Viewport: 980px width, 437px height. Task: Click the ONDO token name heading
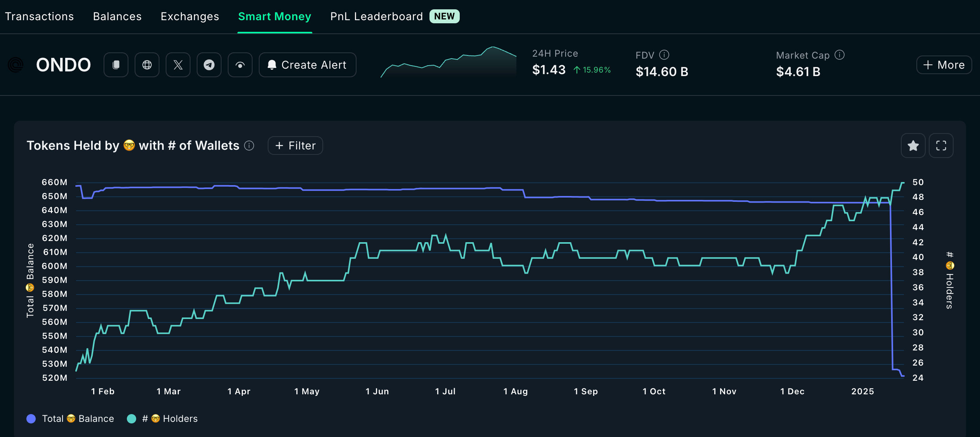64,65
